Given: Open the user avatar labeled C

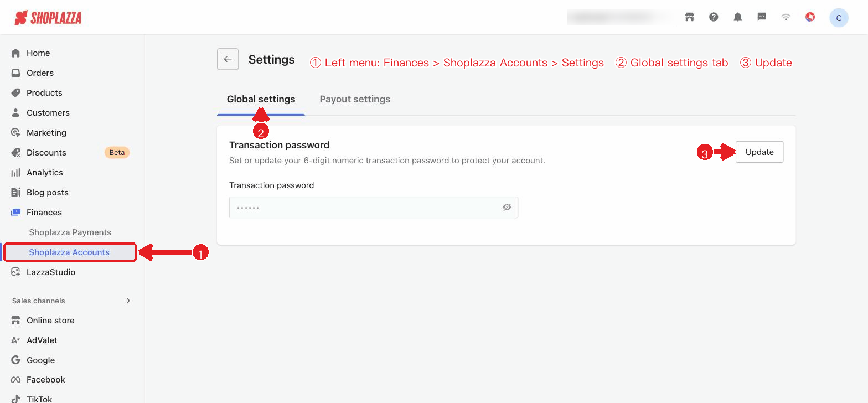Looking at the screenshot, I should tap(839, 18).
